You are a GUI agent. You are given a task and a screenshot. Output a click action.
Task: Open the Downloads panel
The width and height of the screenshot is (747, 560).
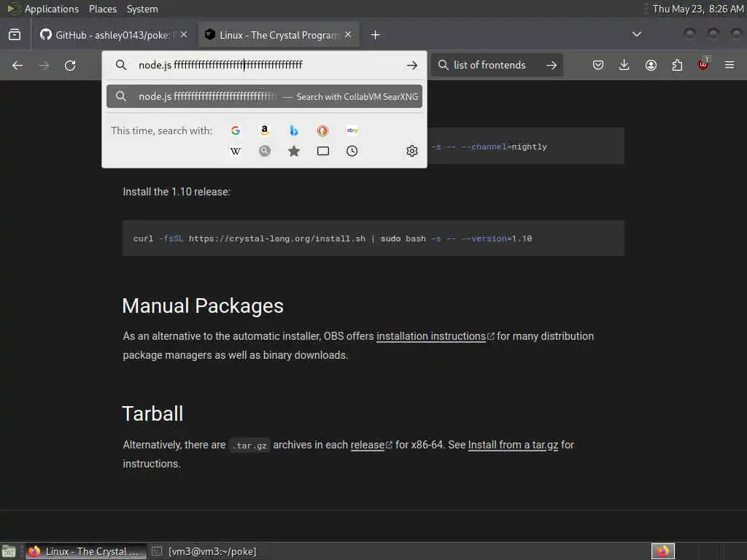pyautogui.click(x=624, y=65)
